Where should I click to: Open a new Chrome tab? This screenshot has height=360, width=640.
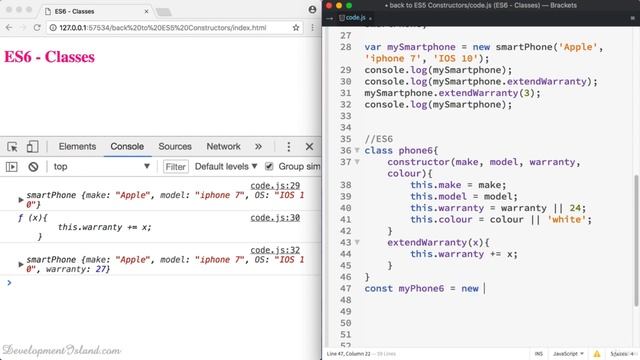(x=164, y=12)
